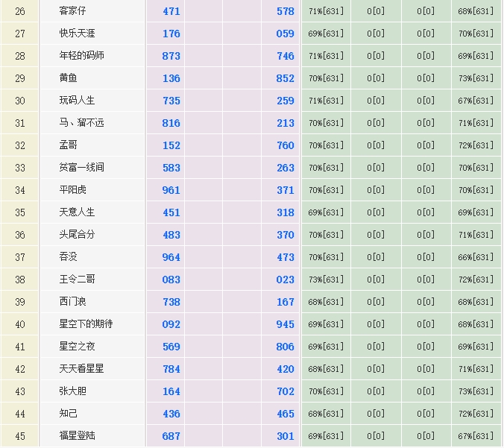Viewport: 504px width, 448px height.
Task: Click the 平阳虎 entry
Action: click(73, 190)
